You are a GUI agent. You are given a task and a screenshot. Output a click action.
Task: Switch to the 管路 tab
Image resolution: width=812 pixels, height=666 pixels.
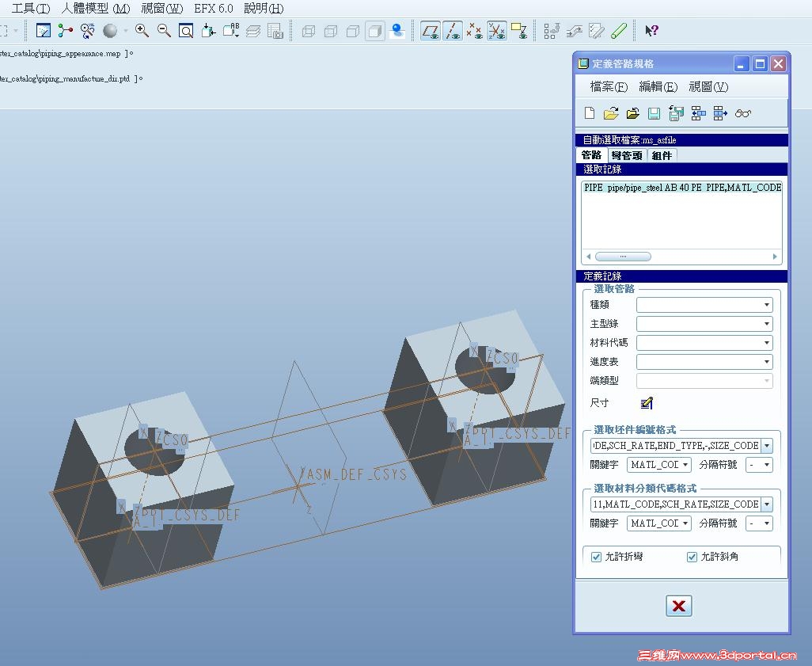[x=591, y=155]
